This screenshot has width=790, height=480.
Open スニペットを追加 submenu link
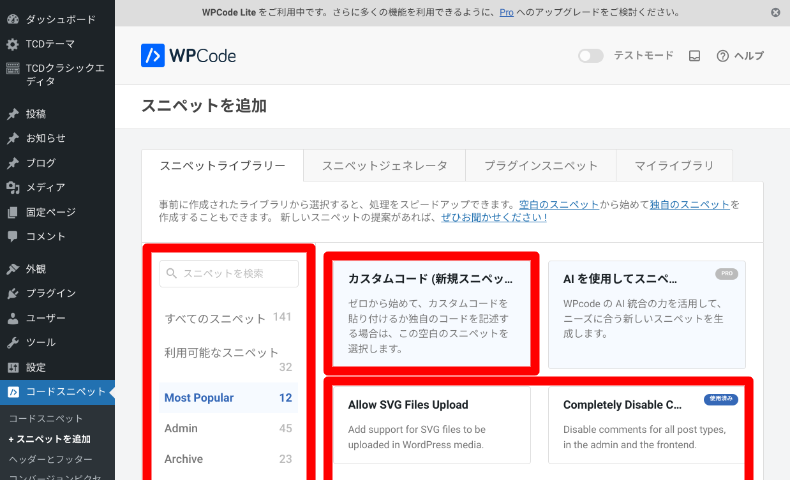(49, 439)
